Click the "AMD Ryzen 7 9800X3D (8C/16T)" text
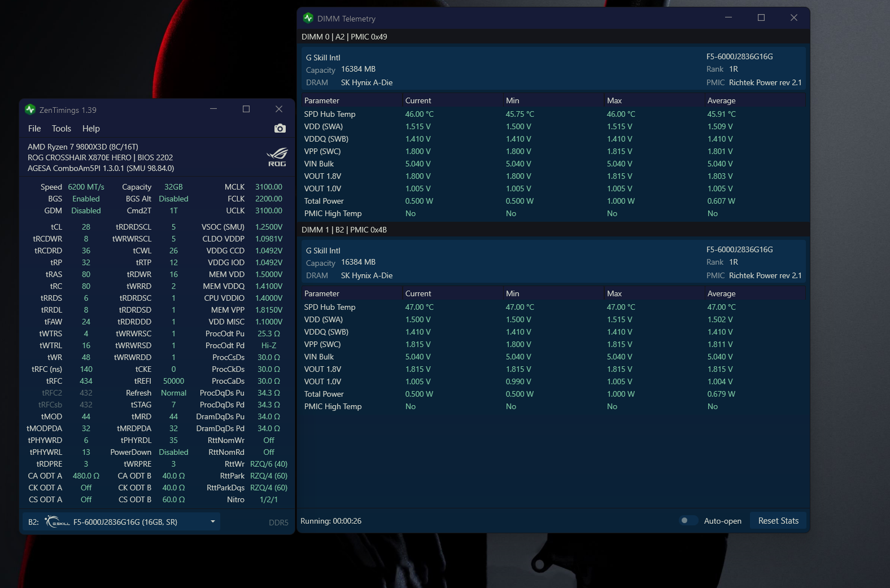This screenshot has height=588, width=890. 83,147
